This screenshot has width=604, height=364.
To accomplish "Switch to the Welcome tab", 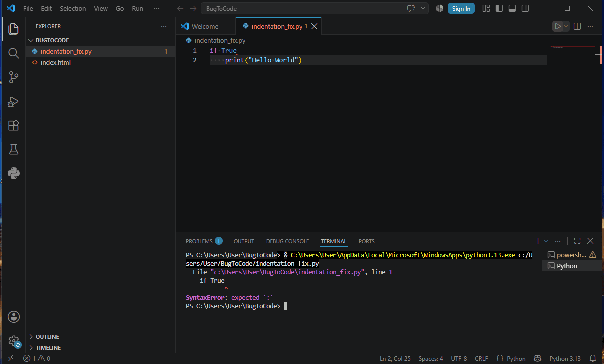I will [x=205, y=27].
